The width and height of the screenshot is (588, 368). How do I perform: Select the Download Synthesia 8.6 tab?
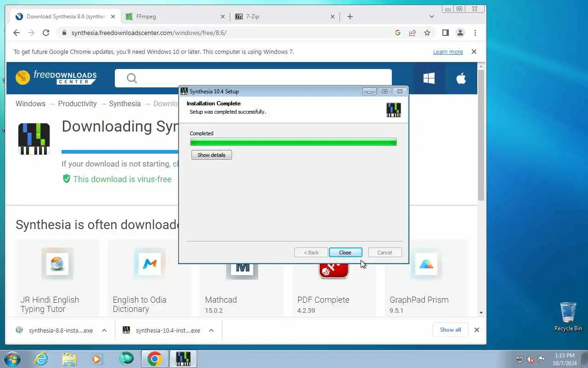(66, 17)
